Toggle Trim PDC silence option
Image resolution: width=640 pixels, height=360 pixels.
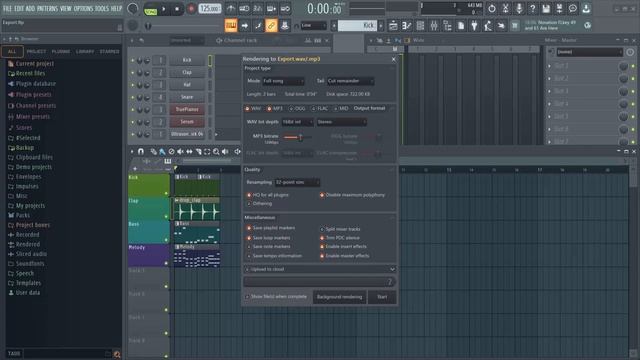[x=322, y=238]
